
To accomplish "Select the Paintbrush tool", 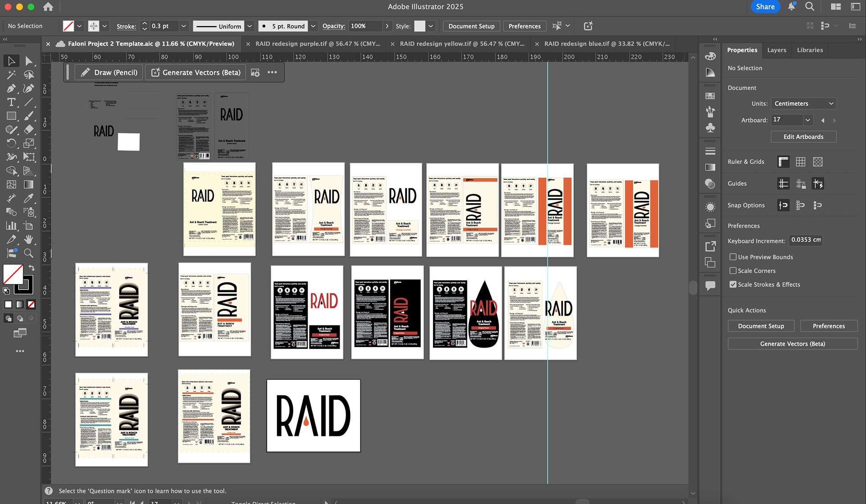I will (x=29, y=116).
